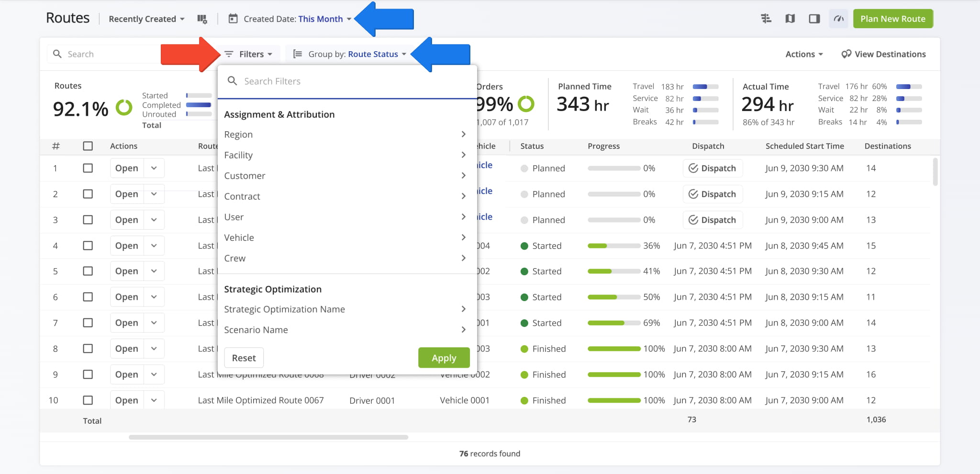Check the checkbox for row 10
This screenshot has height=474, width=980.
tap(88, 400)
